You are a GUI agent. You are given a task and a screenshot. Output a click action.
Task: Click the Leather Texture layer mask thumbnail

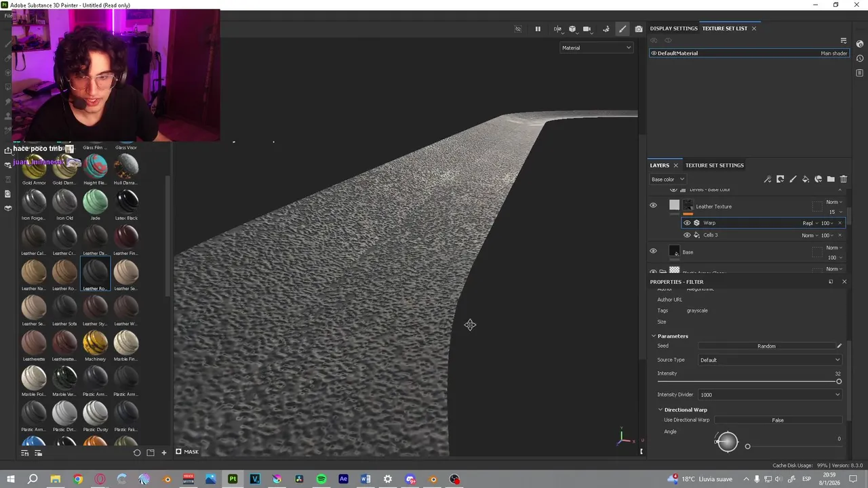(x=688, y=205)
